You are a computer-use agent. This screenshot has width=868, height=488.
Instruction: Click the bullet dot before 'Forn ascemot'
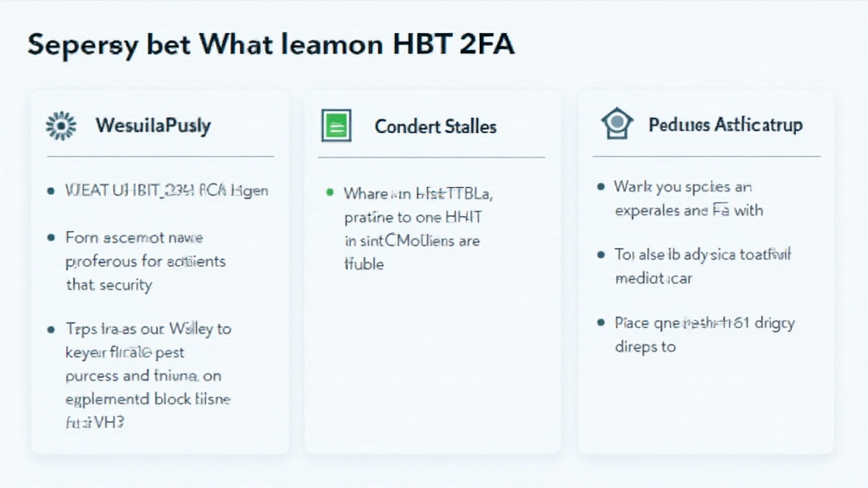pos(53,238)
